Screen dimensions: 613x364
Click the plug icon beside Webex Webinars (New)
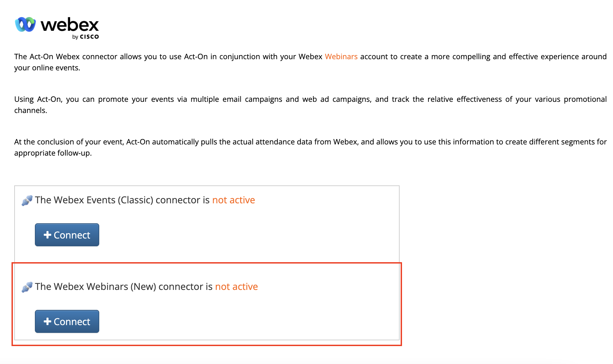tap(27, 287)
